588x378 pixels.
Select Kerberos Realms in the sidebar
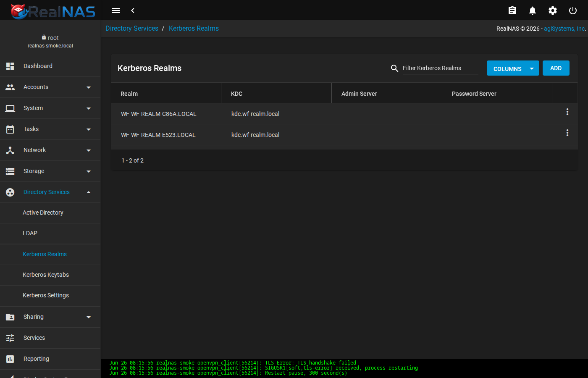[50, 254]
